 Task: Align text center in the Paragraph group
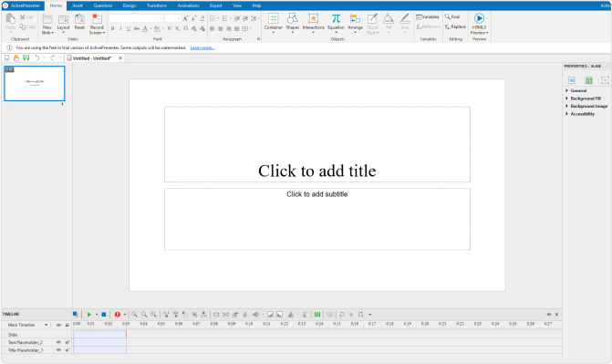(221, 28)
